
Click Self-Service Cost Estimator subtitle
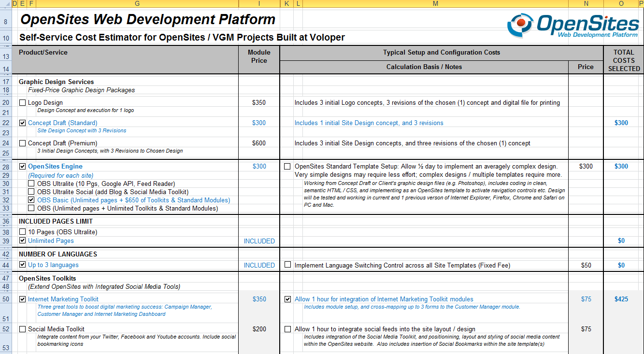point(182,38)
